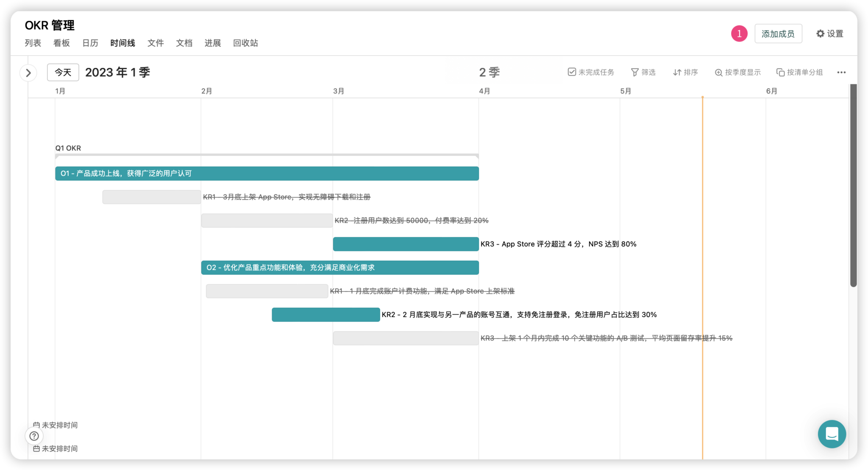Expand the first 未安排时间 section
This screenshot has height=470, width=868.
(59, 425)
